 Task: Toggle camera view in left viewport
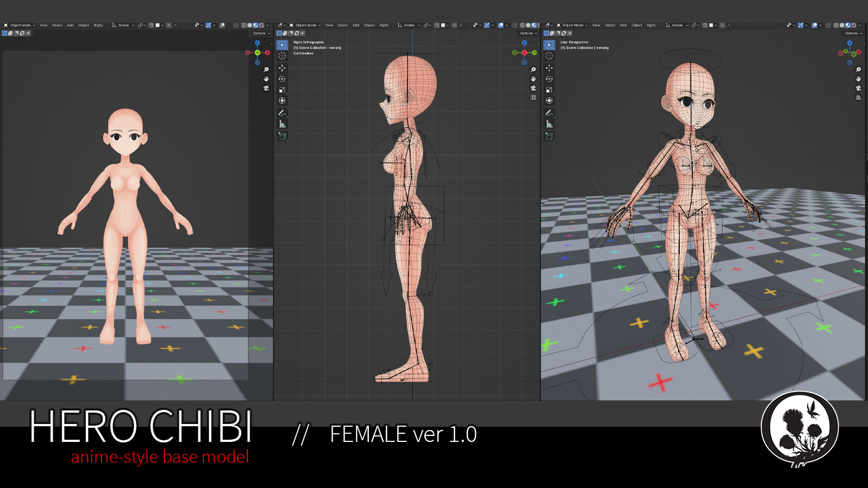coord(266,88)
